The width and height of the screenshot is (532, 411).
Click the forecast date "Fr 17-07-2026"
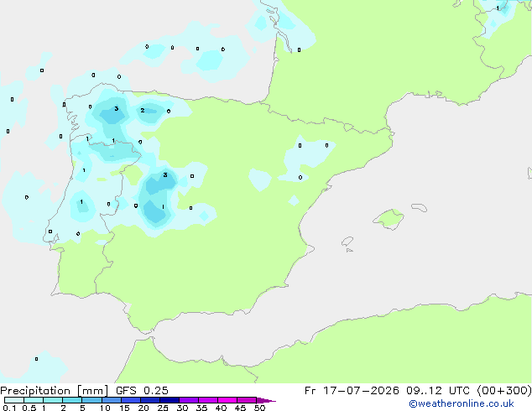coord(352,391)
